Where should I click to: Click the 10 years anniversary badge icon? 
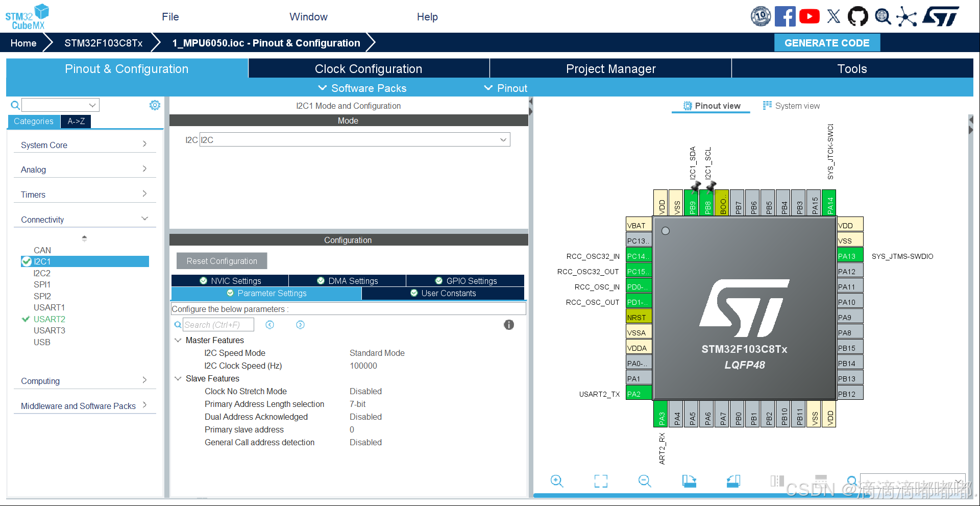coord(761,16)
